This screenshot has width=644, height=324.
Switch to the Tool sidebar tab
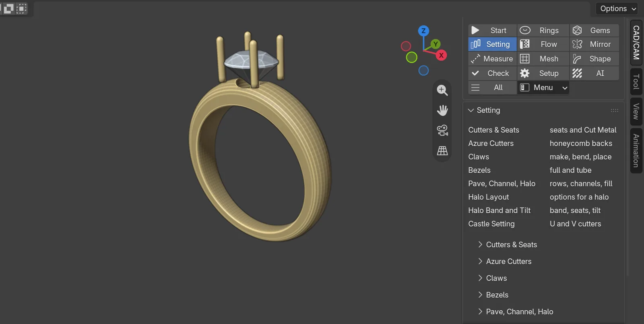pyautogui.click(x=636, y=81)
